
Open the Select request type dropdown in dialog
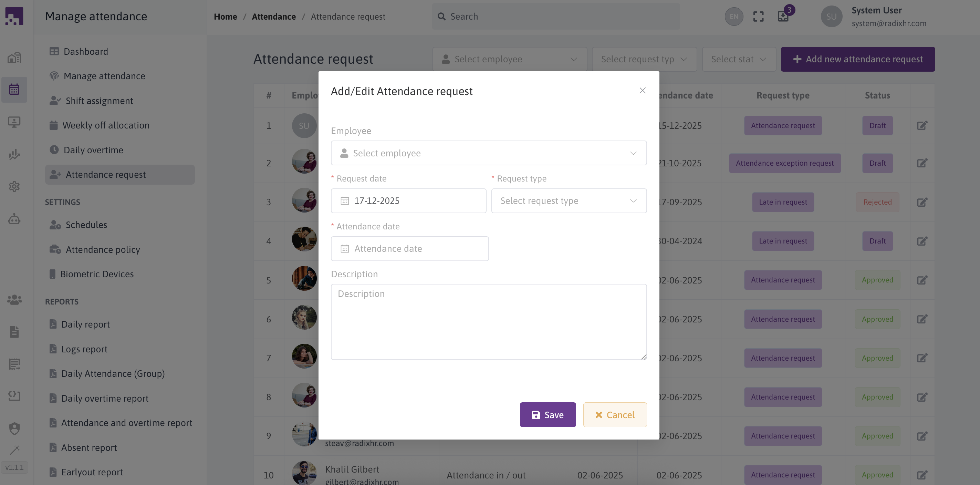pos(569,200)
